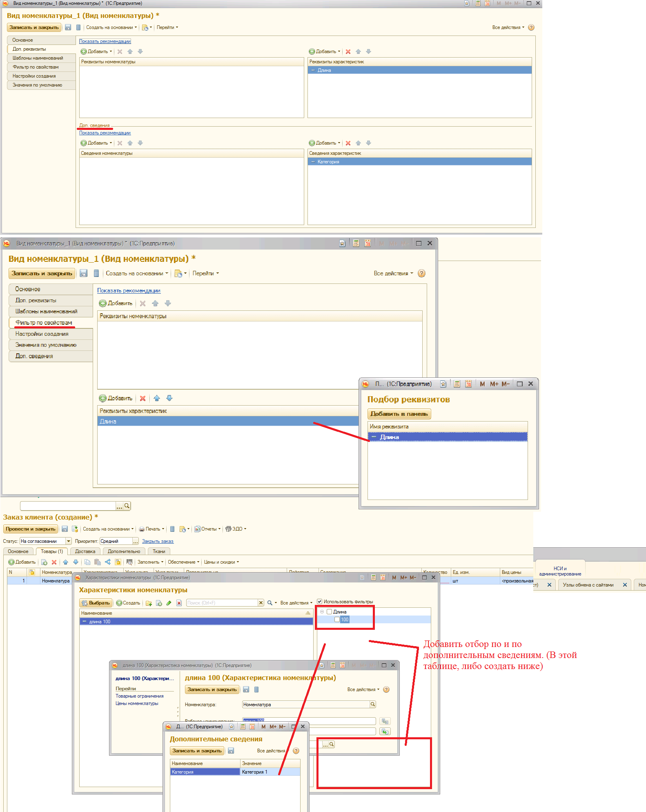Open the calendar icon in Подбор реквизитов title bar
The image size is (646, 812).
tap(468, 384)
